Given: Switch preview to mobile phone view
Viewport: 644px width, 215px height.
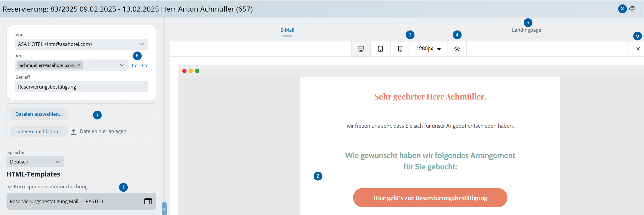Looking at the screenshot, I should [400, 49].
